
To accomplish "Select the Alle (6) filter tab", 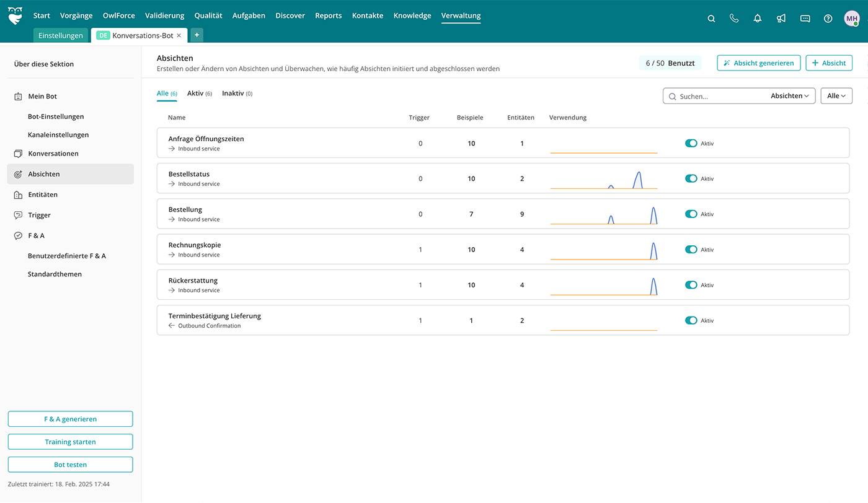I will pyautogui.click(x=167, y=94).
